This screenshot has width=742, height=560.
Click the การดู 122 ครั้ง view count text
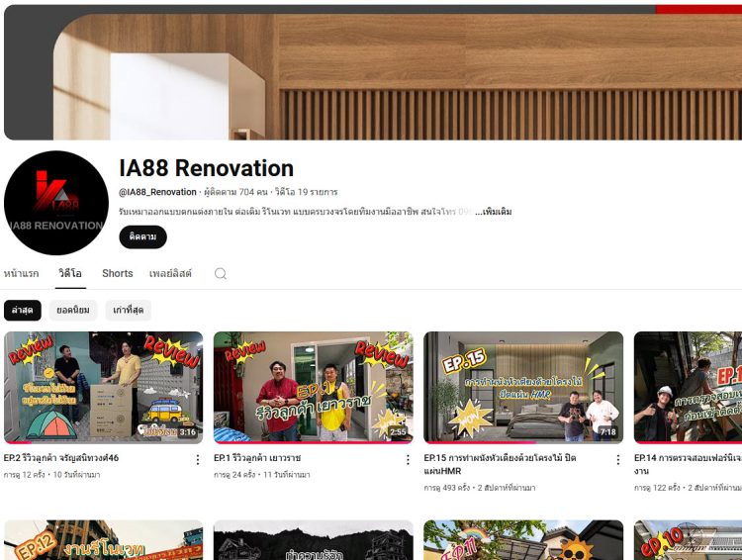pos(657,488)
